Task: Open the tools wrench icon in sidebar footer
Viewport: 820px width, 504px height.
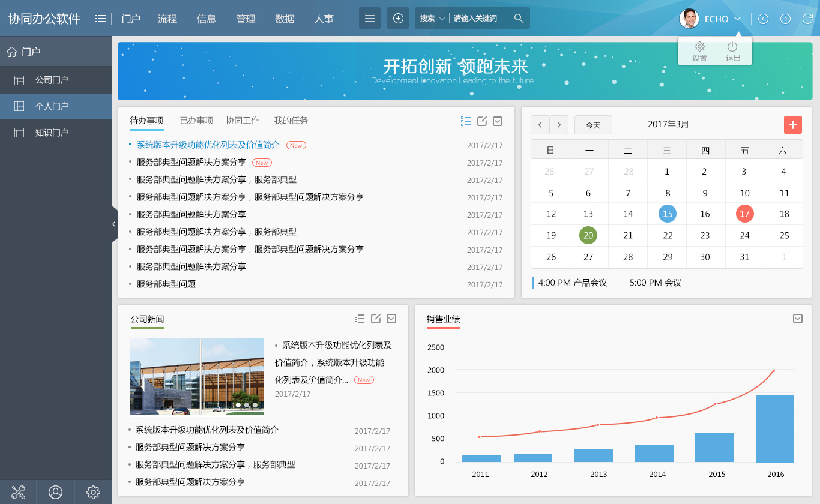Action: tap(18, 492)
